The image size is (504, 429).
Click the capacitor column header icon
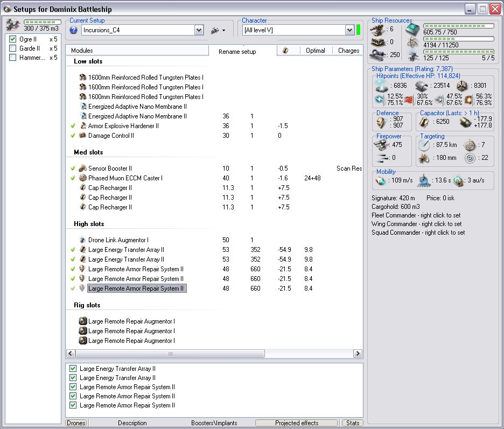pyautogui.click(x=285, y=51)
